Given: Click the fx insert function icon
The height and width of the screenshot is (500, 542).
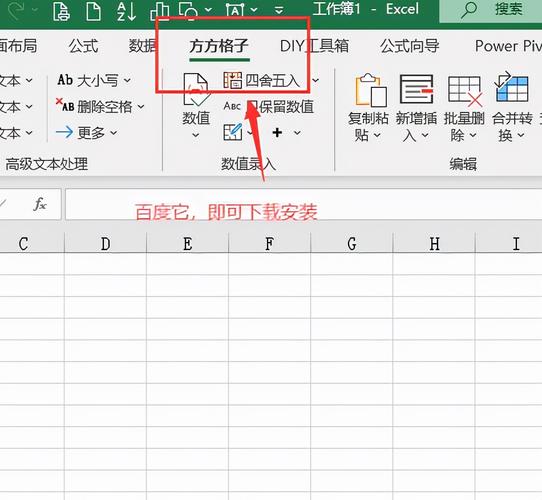Looking at the screenshot, I should coord(40,204).
